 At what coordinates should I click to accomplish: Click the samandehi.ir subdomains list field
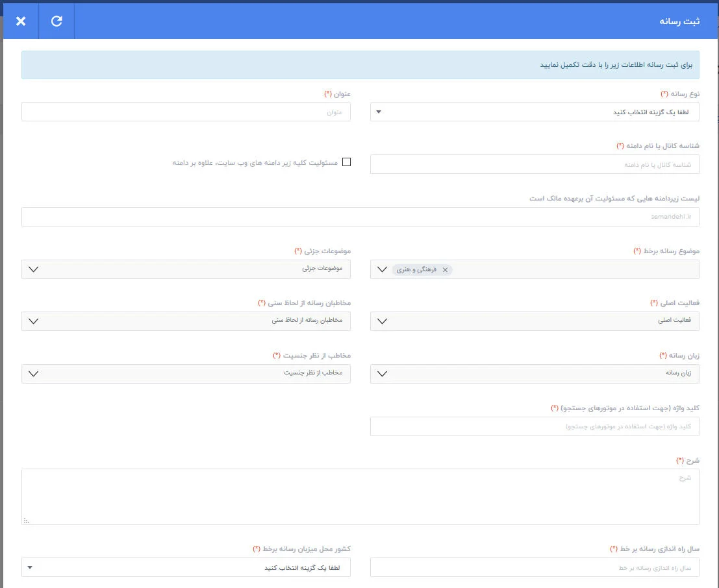360,217
